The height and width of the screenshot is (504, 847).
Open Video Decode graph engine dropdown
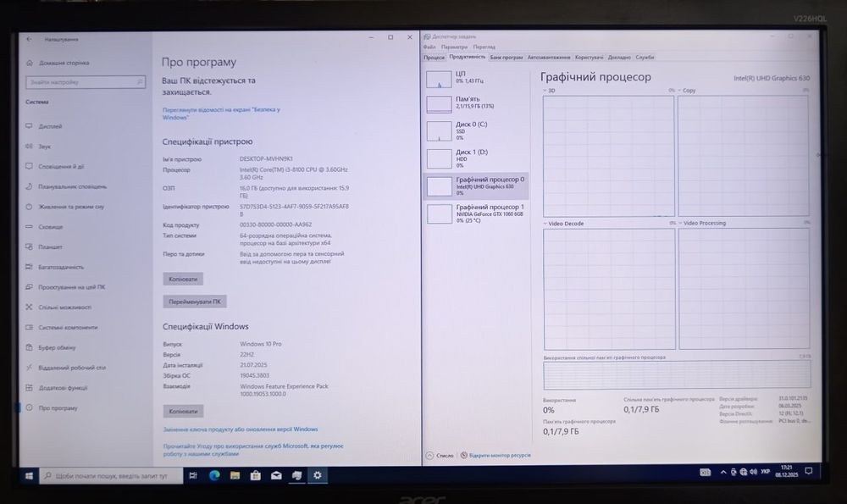[x=563, y=224]
